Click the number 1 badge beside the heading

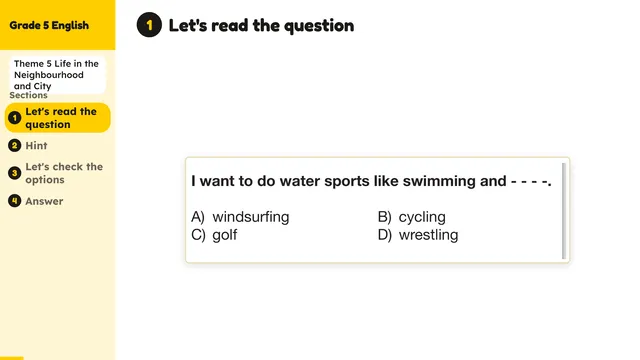coord(149,25)
